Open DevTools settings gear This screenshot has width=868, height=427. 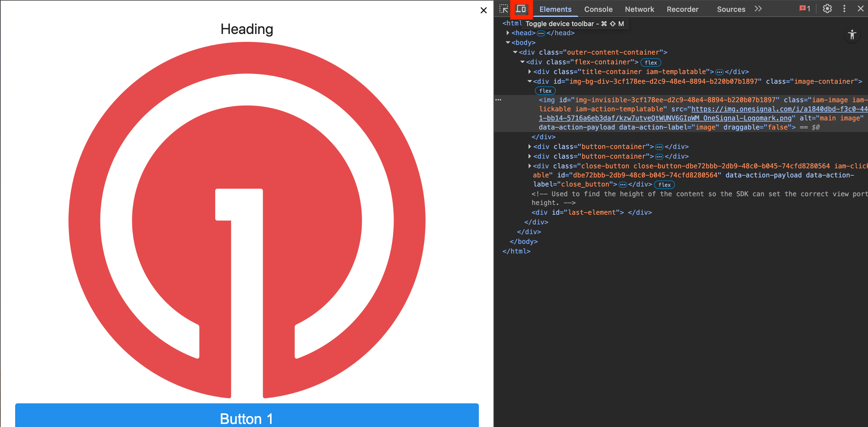point(827,9)
